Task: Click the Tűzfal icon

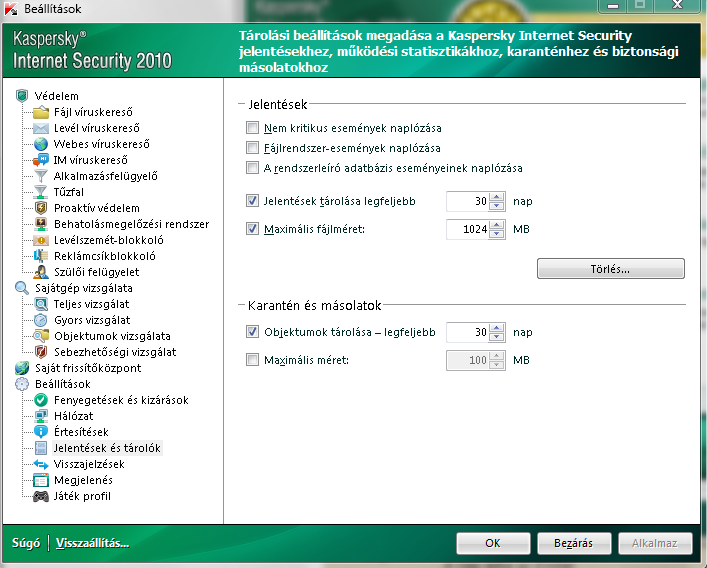Action: tap(41, 192)
